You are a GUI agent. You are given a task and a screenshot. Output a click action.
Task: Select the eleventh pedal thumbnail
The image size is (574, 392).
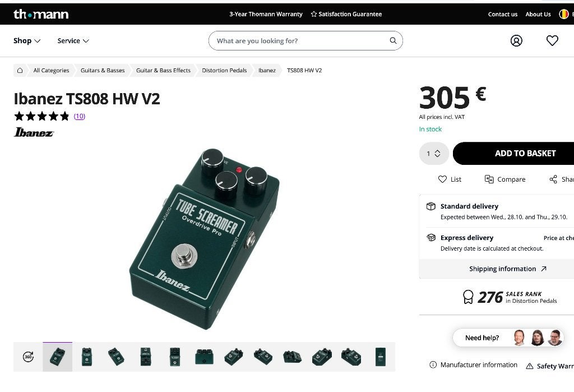click(x=351, y=357)
